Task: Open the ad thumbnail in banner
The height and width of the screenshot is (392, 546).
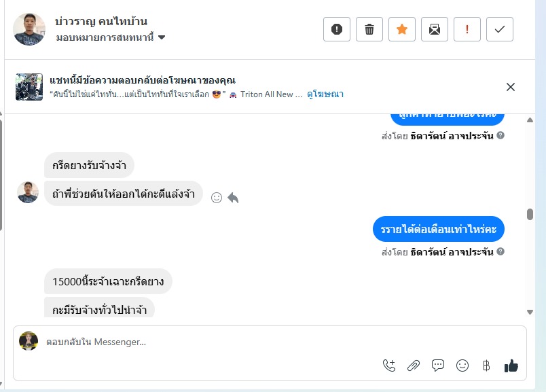Action: pyautogui.click(x=29, y=87)
